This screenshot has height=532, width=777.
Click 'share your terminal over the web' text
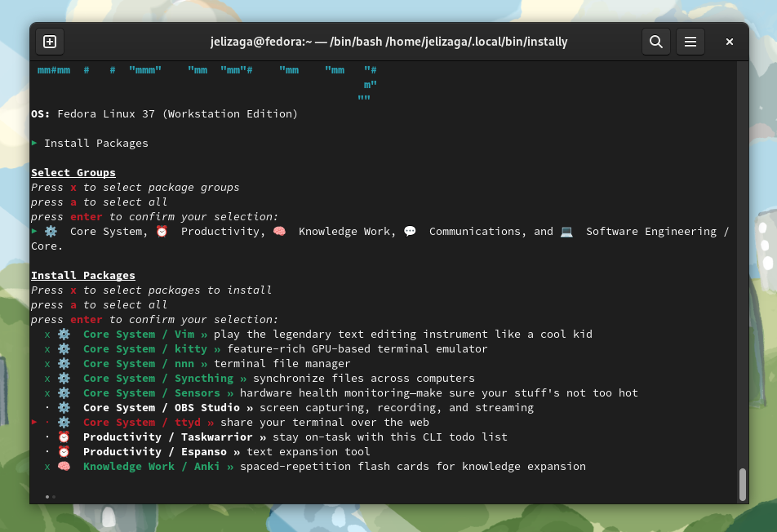pyautogui.click(x=325, y=423)
